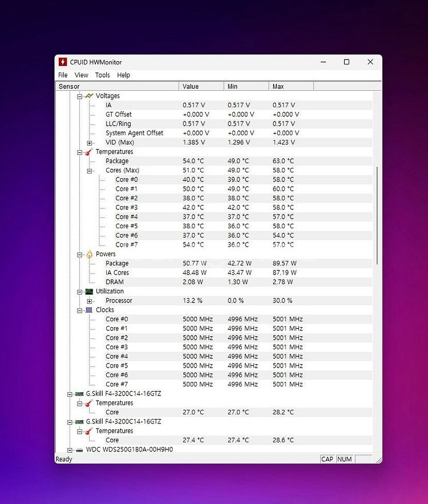This screenshot has height=504, width=428.
Task: Click the first G.Skill memory module icon
Action: point(79,394)
